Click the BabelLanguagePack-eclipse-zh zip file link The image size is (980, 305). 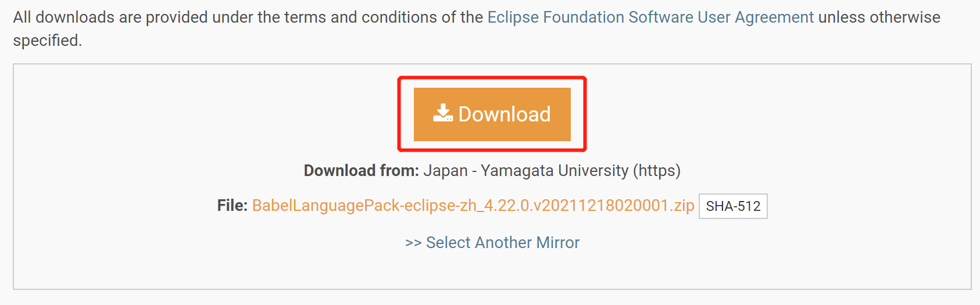coord(473,206)
